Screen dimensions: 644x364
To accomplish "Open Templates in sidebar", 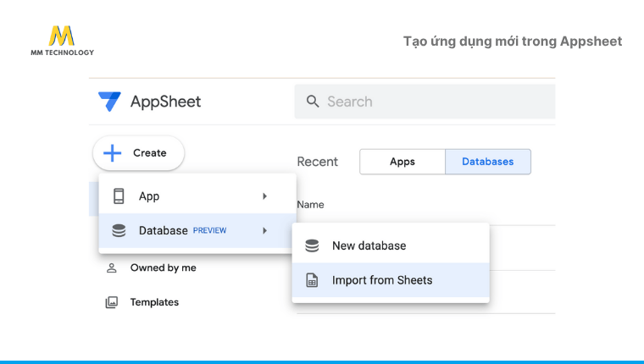I will coord(154,302).
